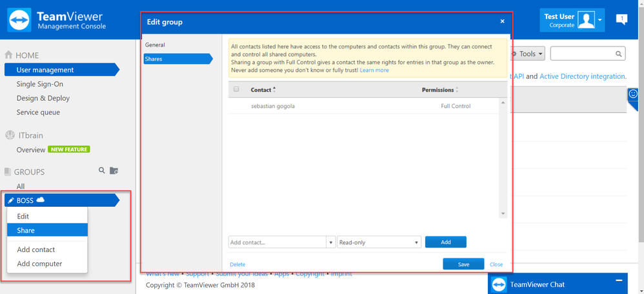The height and width of the screenshot is (294, 644).
Task: Click the contact list scrollbar down arrow
Action: pyautogui.click(x=503, y=214)
